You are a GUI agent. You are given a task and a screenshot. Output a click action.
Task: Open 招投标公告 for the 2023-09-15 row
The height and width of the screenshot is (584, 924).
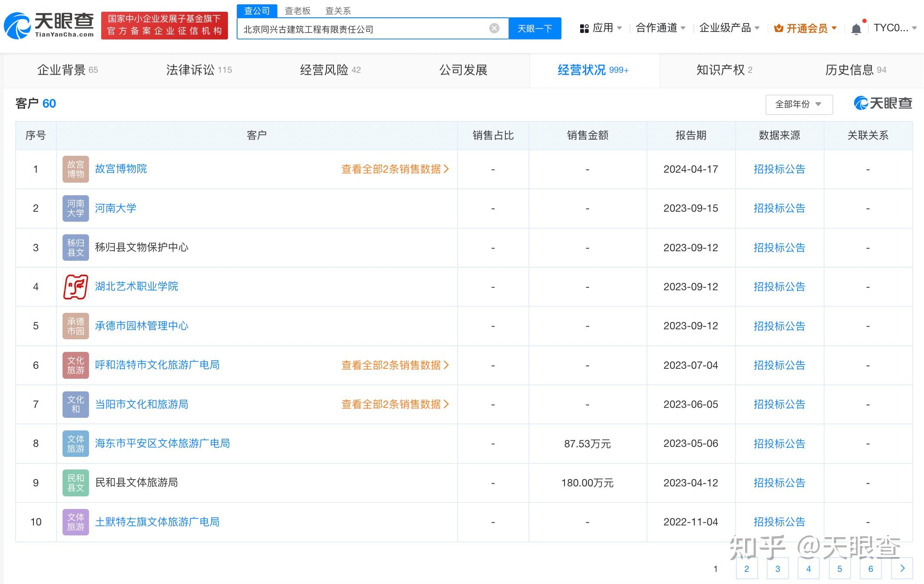click(x=779, y=208)
